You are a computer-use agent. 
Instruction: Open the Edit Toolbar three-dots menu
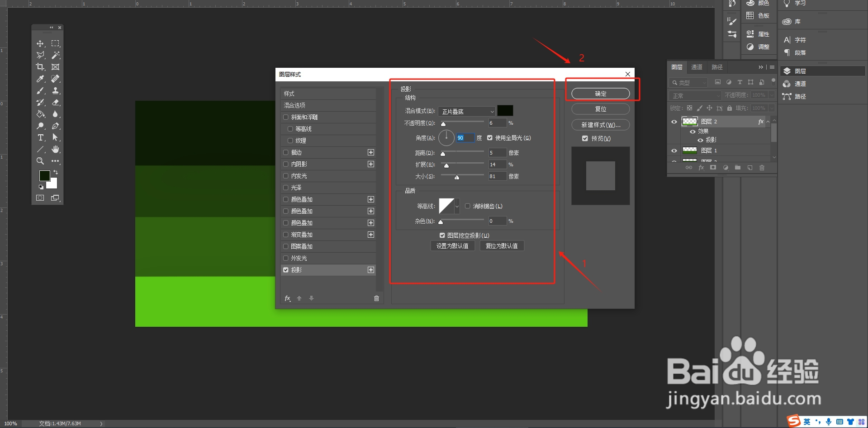point(55,161)
